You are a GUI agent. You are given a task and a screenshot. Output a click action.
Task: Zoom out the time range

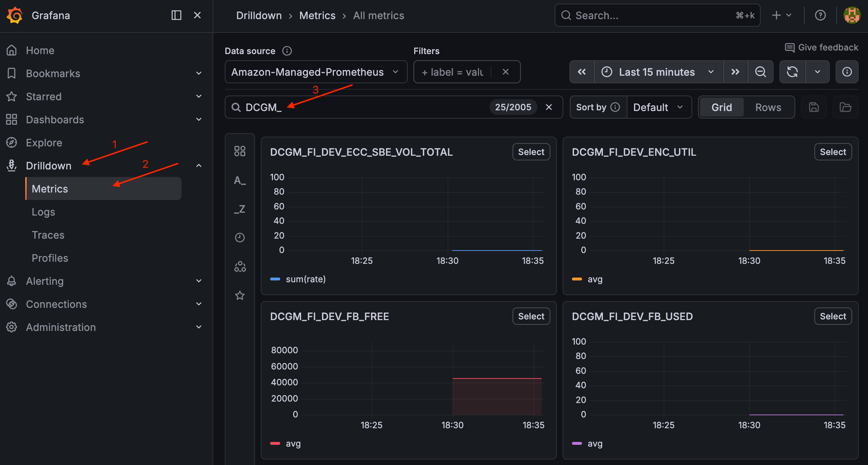761,72
